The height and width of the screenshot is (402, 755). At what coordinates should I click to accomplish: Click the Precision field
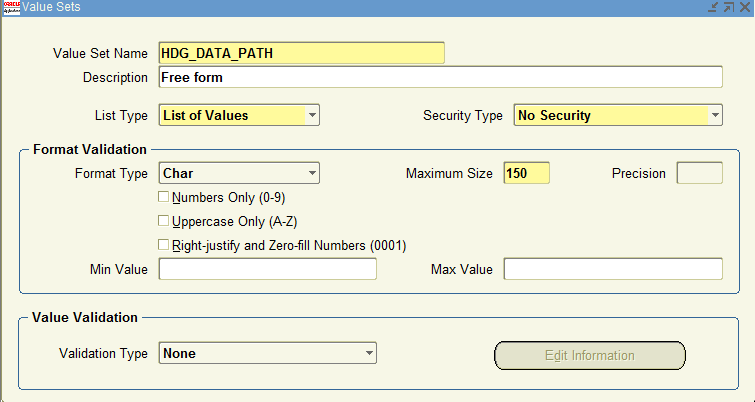(x=700, y=173)
